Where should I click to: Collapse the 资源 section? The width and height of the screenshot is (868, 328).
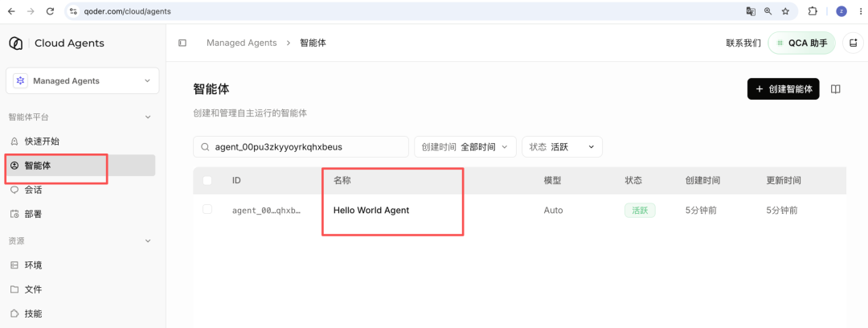coord(147,241)
